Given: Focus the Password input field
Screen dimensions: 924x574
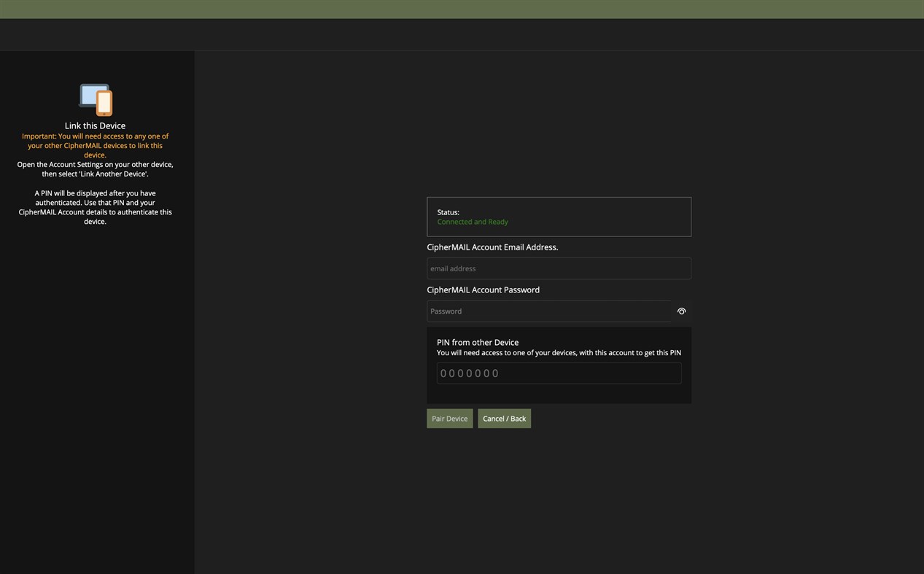Looking at the screenshot, I should (549, 311).
